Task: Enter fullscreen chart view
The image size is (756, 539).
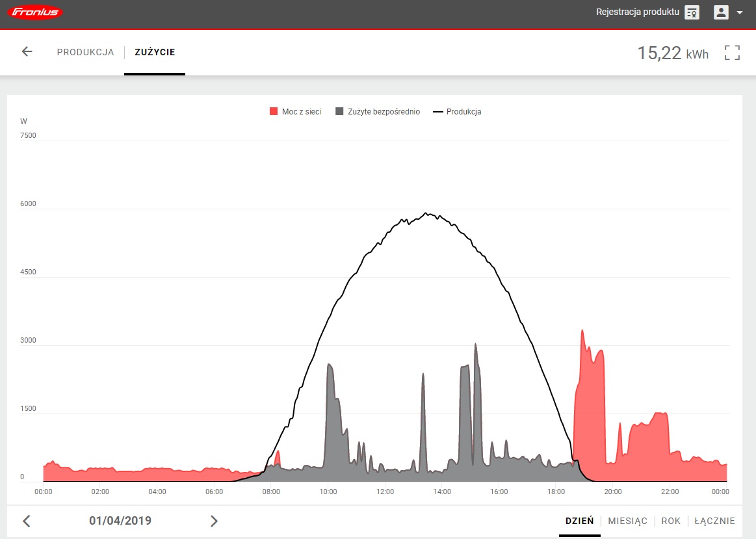Action: click(x=732, y=53)
